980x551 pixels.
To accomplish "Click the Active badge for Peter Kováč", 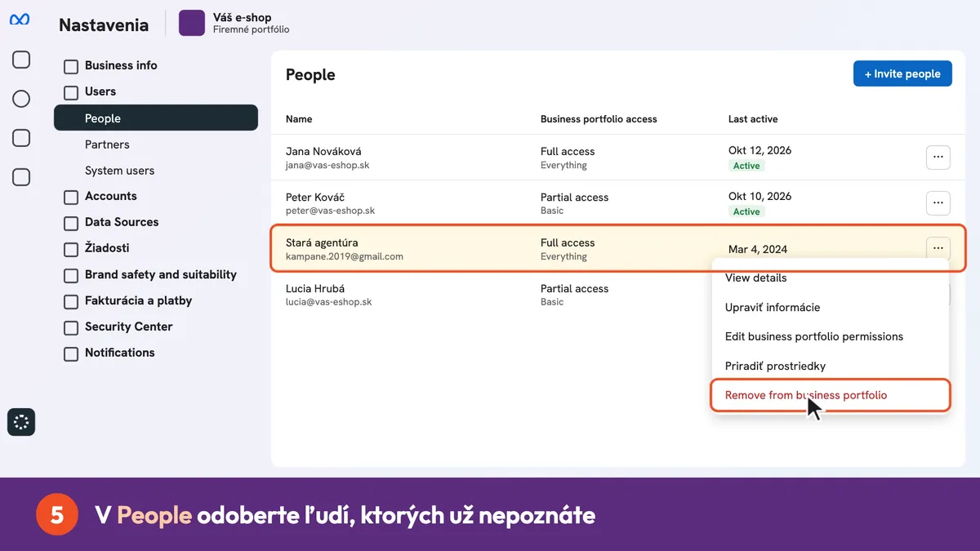I will (x=746, y=211).
